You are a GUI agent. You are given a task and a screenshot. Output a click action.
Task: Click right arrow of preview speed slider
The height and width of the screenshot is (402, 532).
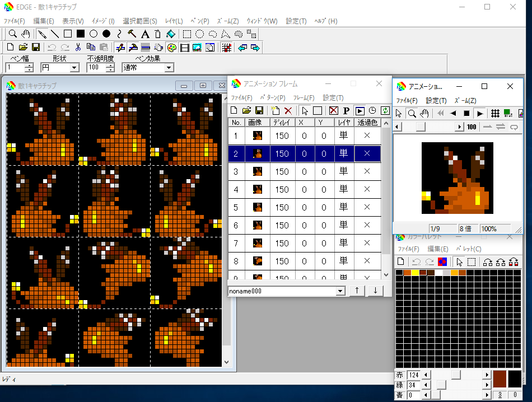pos(459,127)
